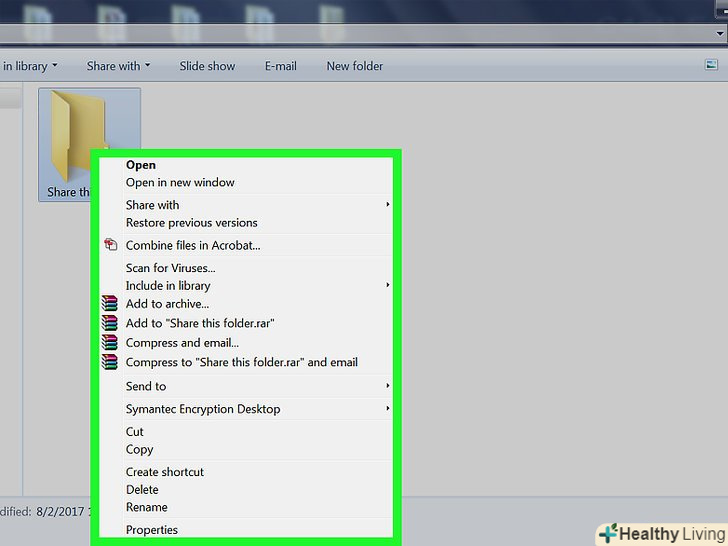Select the Share this folder icon
The width and height of the screenshot is (728, 546).
click(x=89, y=144)
